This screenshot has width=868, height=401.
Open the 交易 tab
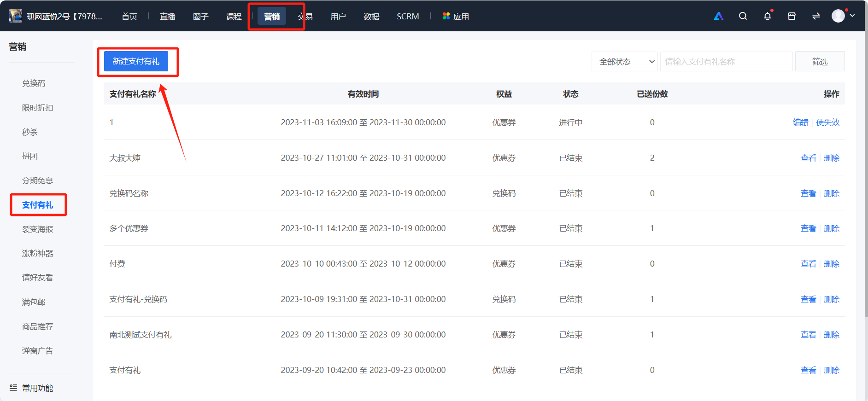(x=305, y=17)
